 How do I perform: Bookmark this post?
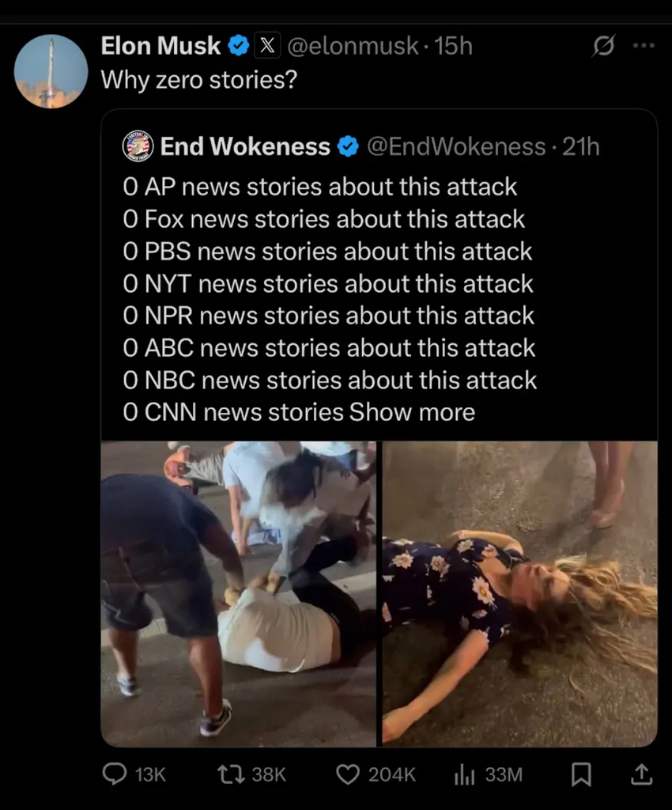click(581, 773)
